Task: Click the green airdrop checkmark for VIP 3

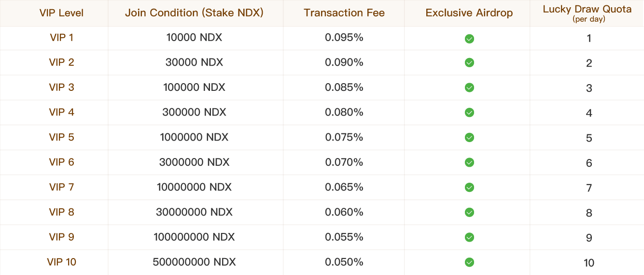Action: point(469,87)
